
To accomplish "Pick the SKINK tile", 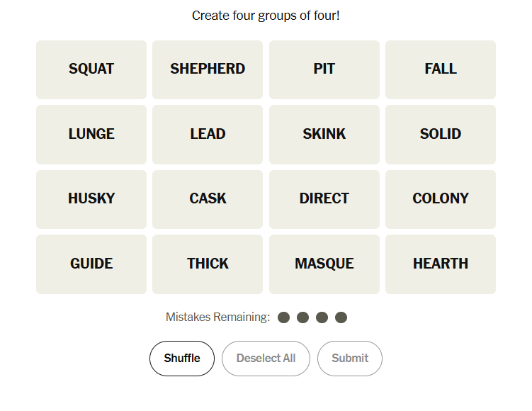I will click(x=324, y=135).
